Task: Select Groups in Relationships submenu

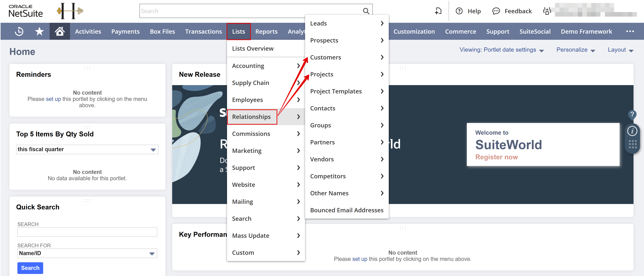Action: 347,125
